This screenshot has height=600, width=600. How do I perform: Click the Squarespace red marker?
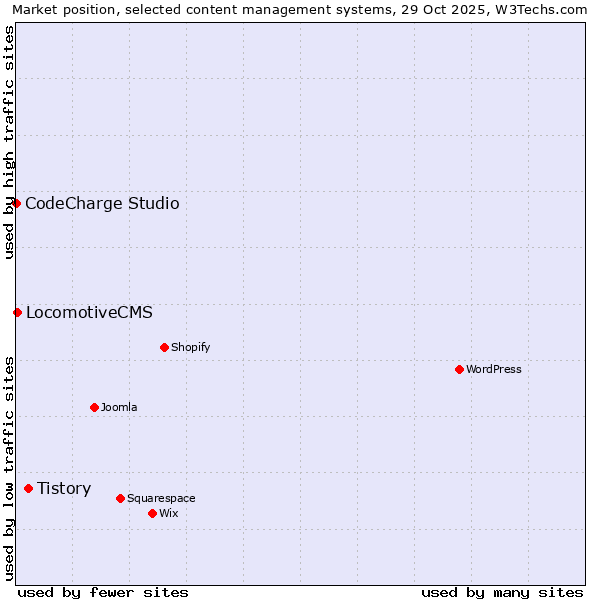(x=120, y=498)
